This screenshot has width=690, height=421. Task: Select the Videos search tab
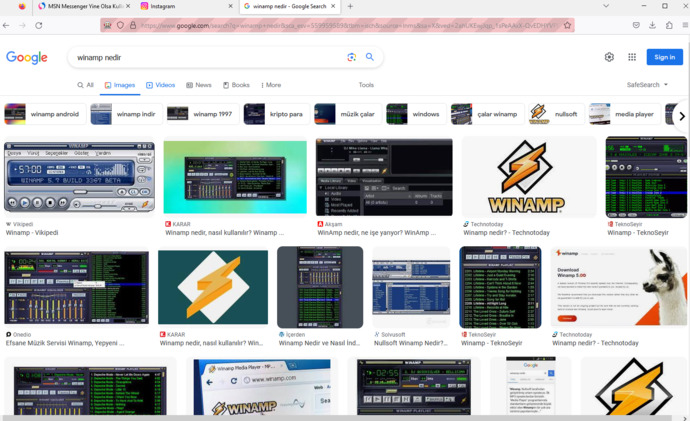tap(160, 85)
